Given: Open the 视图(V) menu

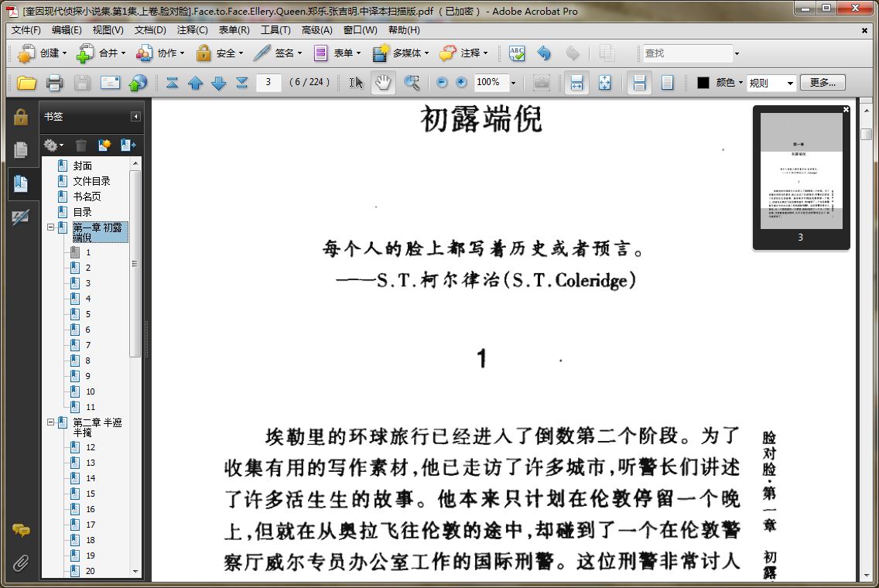Looking at the screenshot, I should (108, 29).
